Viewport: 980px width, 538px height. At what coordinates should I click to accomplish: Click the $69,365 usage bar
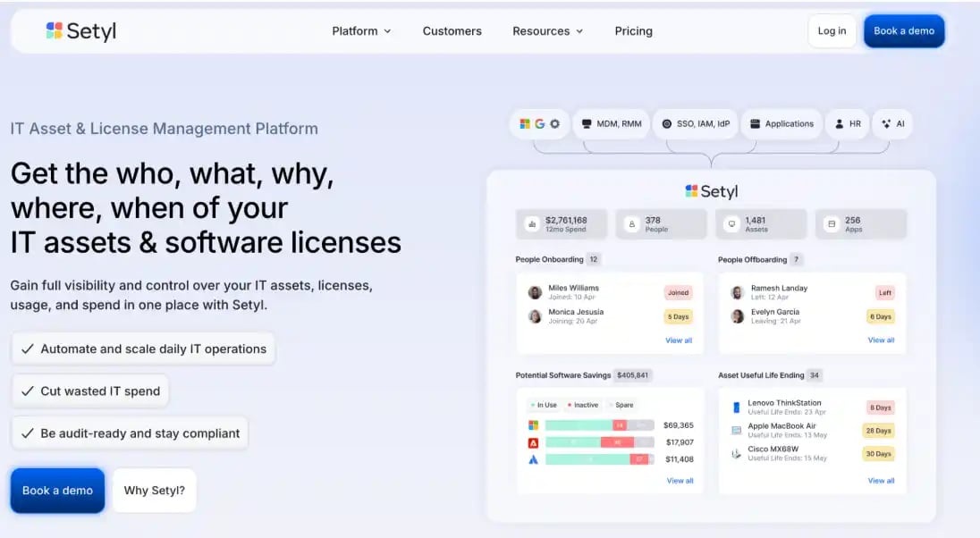point(599,425)
